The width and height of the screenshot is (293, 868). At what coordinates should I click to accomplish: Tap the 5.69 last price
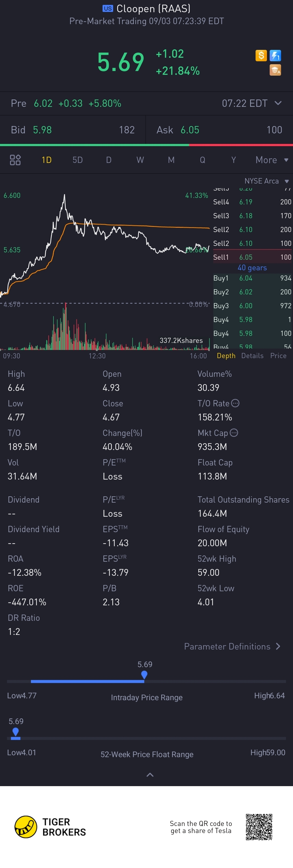click(x=121, y=62)
